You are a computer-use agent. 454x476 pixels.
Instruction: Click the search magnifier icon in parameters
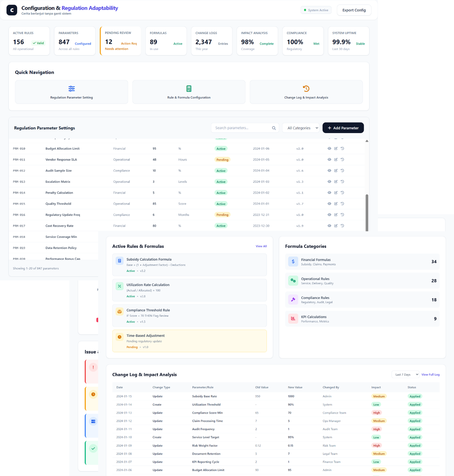(274, 128)
